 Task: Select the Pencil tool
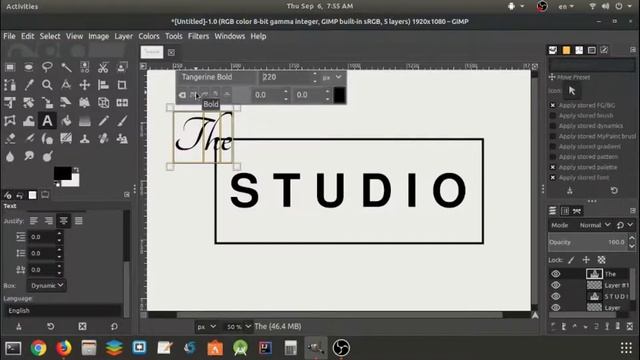[103, 121]
